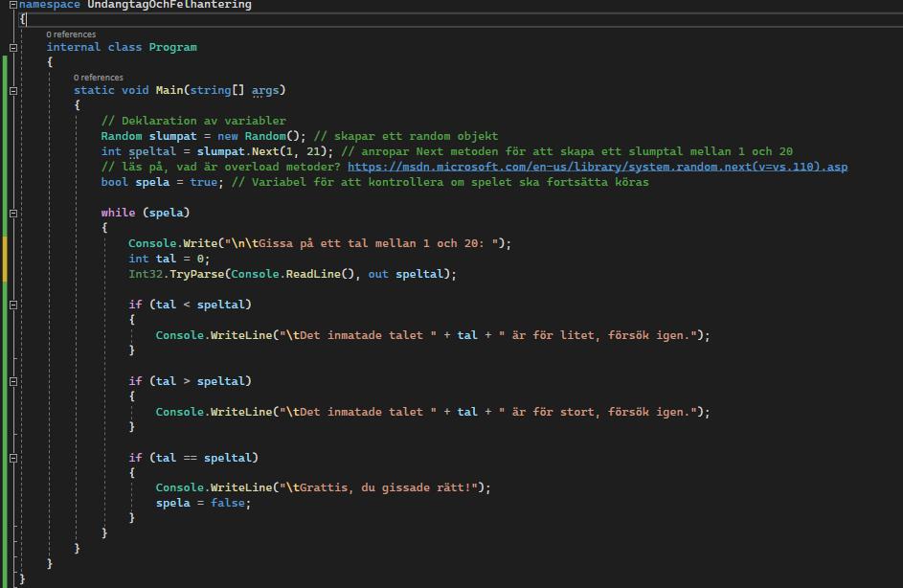Place cursor on 'Int32.TryParse' call
The image size is (903, 588).
coord(172,274)
